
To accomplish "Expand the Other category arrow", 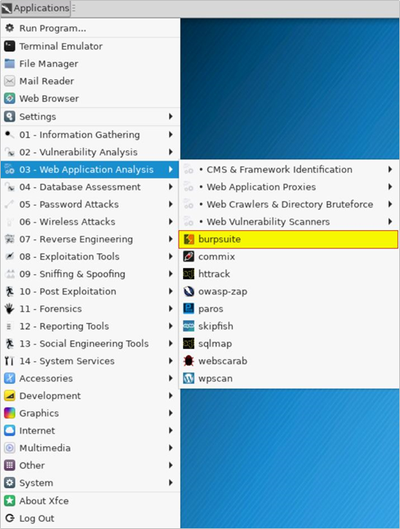I will 171,466.
